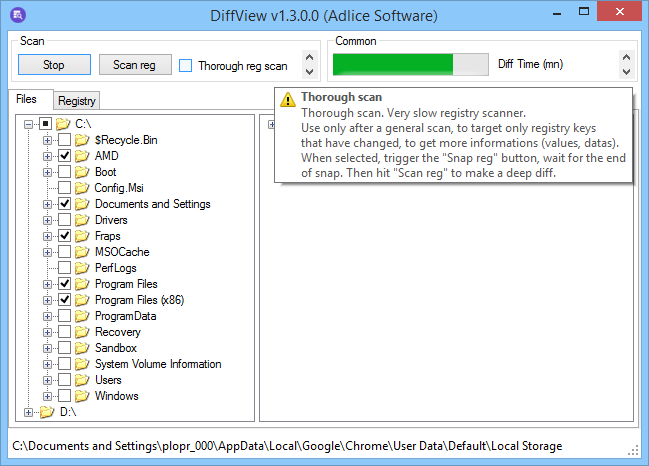This screenshot has height=466, width=649.
Task: Click the ProgramData folder icon
Action: pos(82,316)
